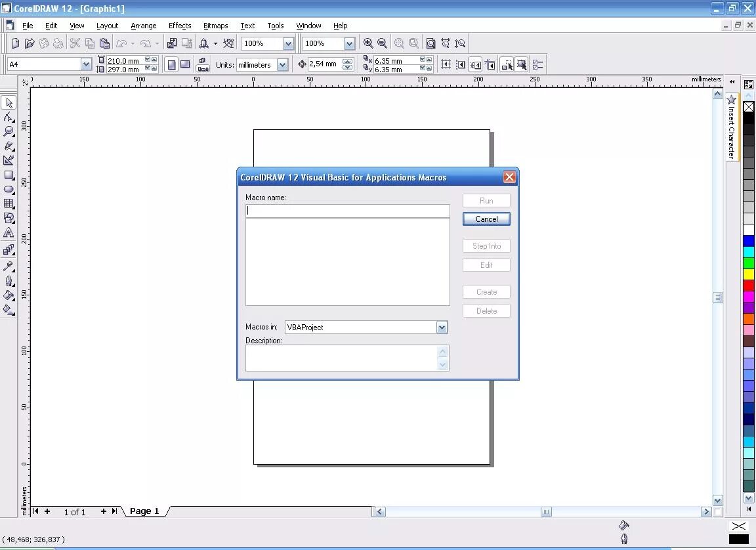Click the Macro name input field
This screenshot has height=550, width=756.
pyautogui.click(x=348, y=211)
